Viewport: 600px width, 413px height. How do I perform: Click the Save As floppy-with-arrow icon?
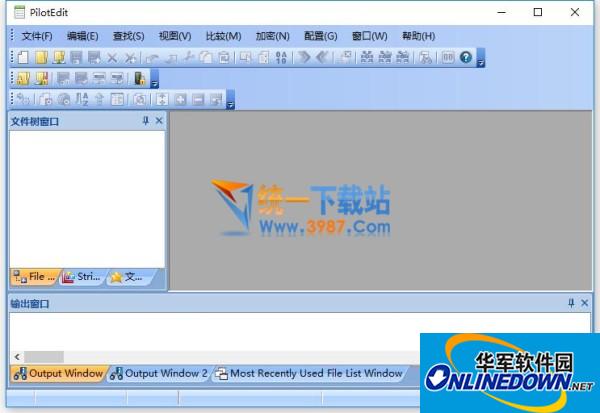[94, 57]
